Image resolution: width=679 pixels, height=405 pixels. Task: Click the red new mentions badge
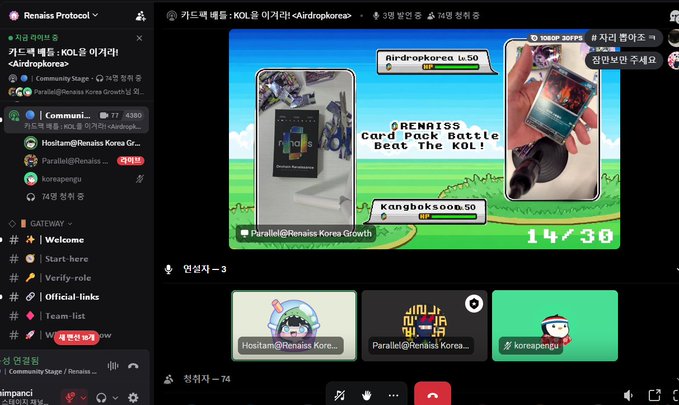click(x=77, y=337)
